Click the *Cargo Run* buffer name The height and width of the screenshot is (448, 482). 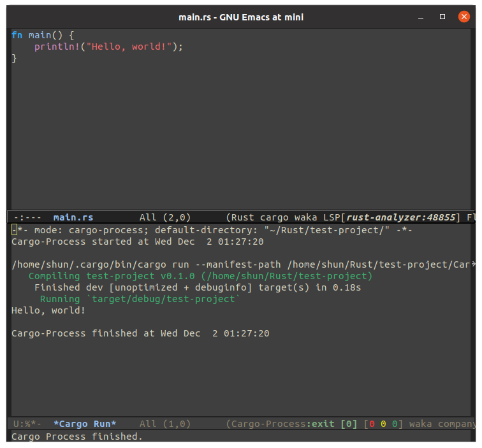pos(85,424)
